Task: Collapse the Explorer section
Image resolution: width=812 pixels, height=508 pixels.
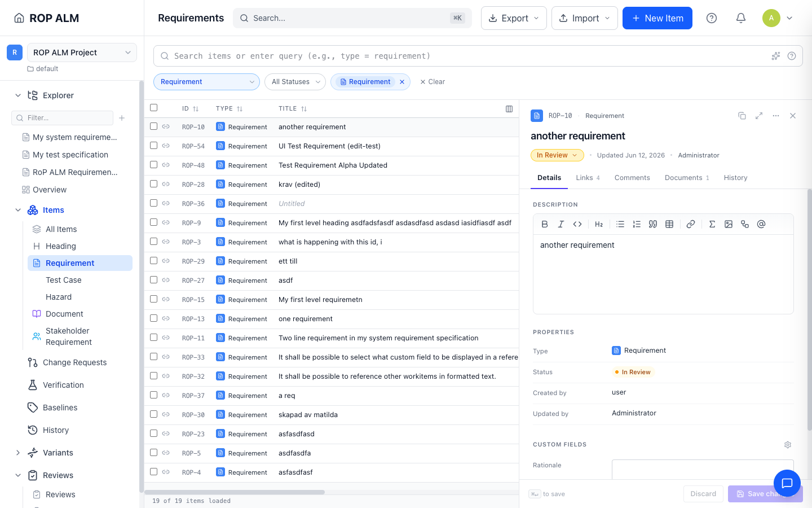Action: click(18, 95)
